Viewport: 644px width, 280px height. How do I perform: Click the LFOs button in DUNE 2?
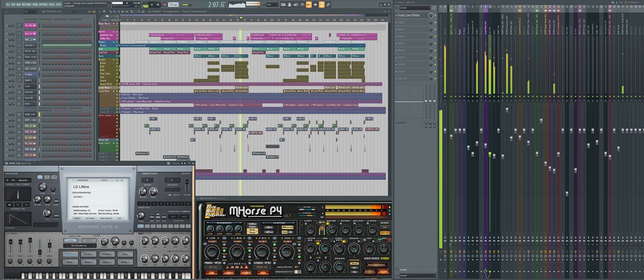125,254
